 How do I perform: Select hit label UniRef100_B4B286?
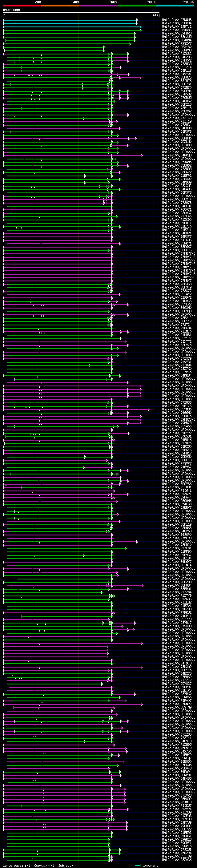tap(176, 57)
